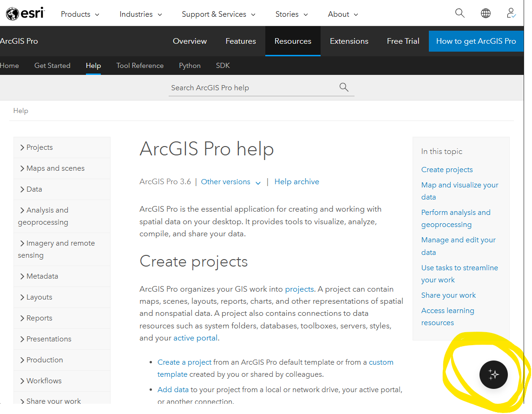
Task: Expand the Layouts sidebar section
Action: coord(62,297)
